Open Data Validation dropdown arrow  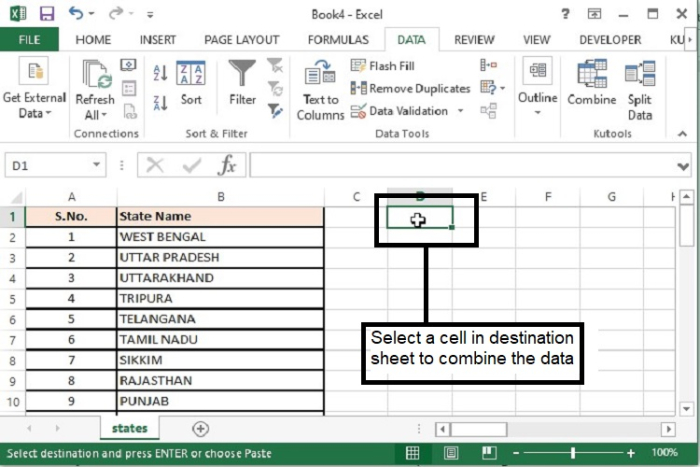coord(460,111)
